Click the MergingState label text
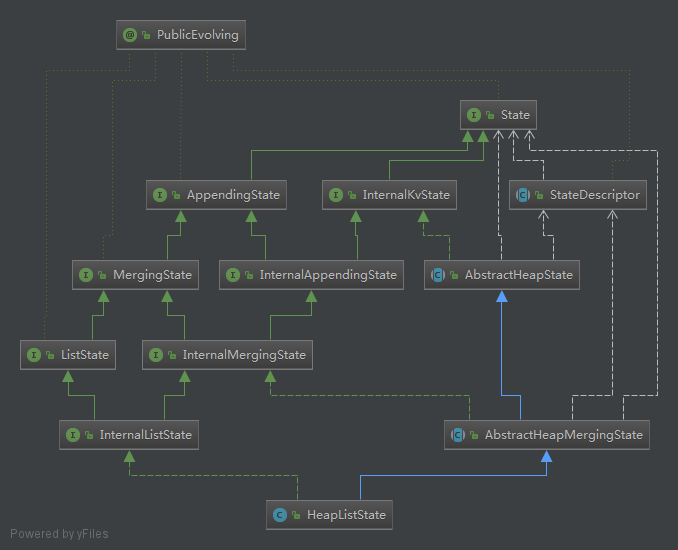 tap(152, 275)
